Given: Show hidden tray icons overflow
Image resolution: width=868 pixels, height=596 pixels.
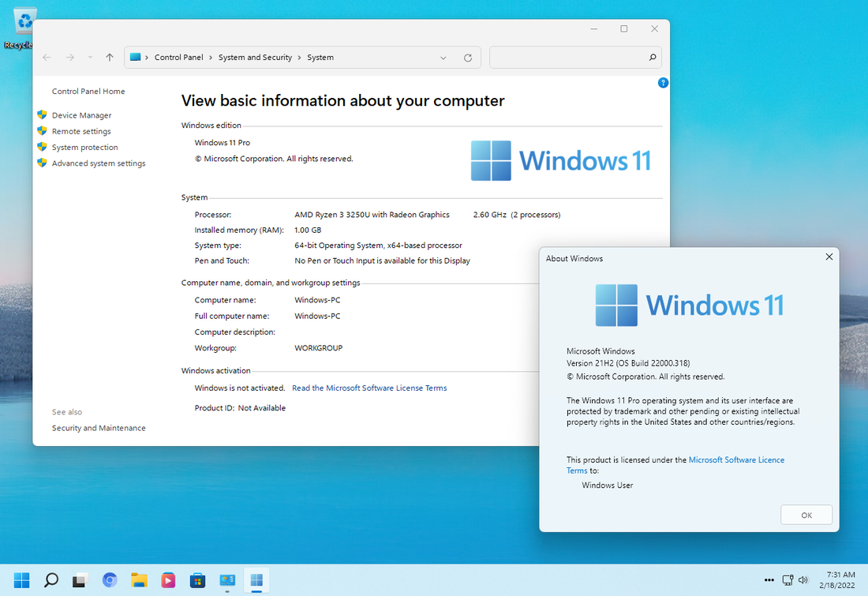Looking at the screenshot, I should [x=769, y=580].
